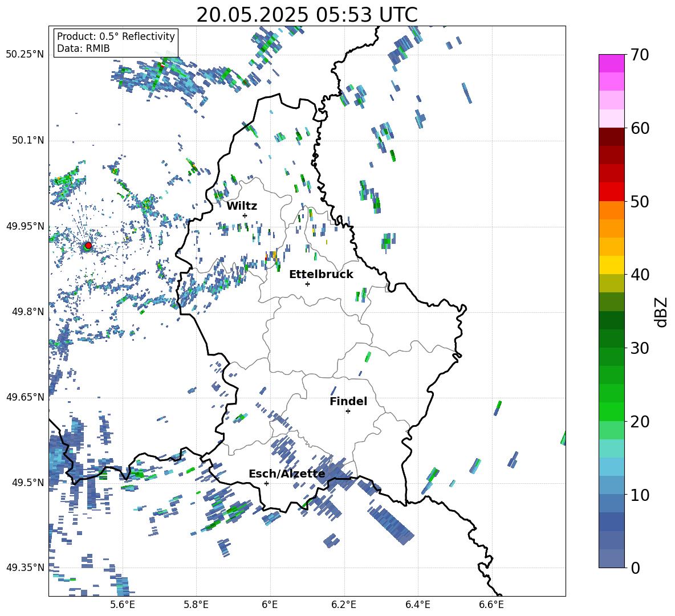Click the 50 tick label on colorbar
This screenshot has height=616, width=675.
click(640, 201)
